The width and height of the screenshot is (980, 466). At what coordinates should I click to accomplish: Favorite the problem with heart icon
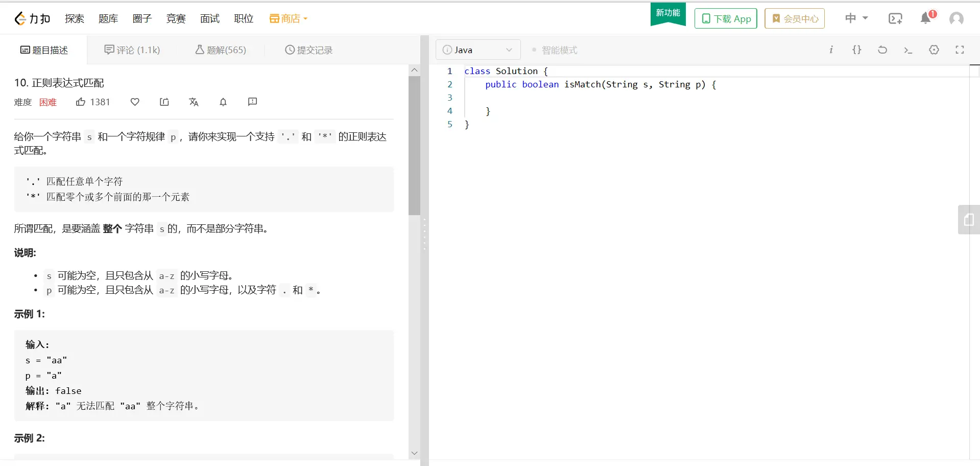135,102
